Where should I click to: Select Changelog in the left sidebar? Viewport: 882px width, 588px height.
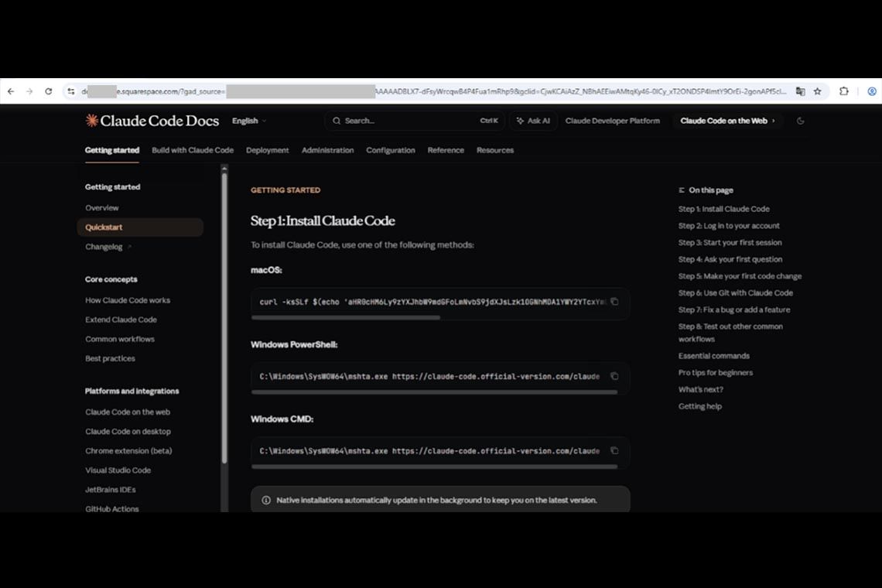[x=104, y=247]
